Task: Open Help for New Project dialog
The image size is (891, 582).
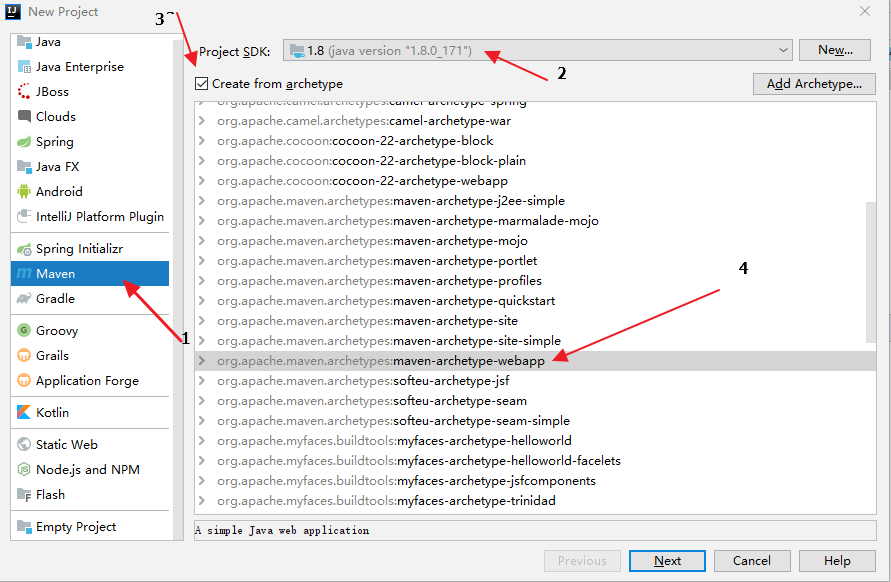Action: [837, 560]
